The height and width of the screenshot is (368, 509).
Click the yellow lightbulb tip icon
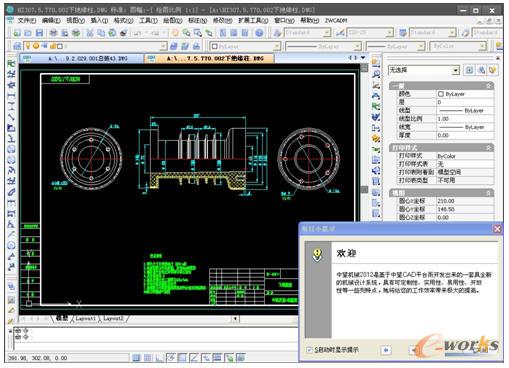[x=317, y=255]
